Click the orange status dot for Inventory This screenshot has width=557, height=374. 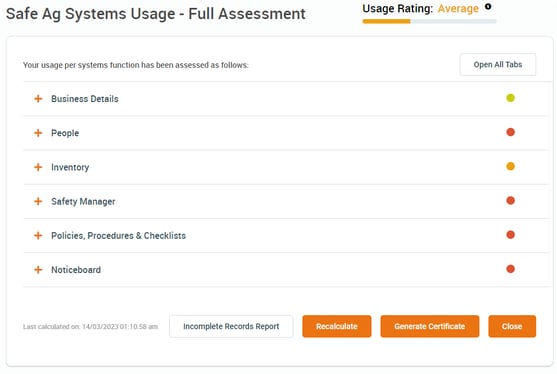click(x=510, y=166)
